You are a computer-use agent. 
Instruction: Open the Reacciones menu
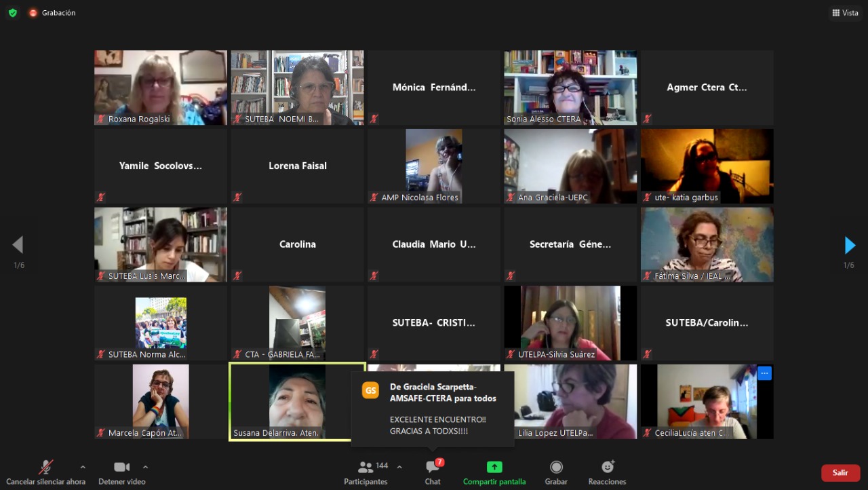pyautogui.click(x=607, y=472)
